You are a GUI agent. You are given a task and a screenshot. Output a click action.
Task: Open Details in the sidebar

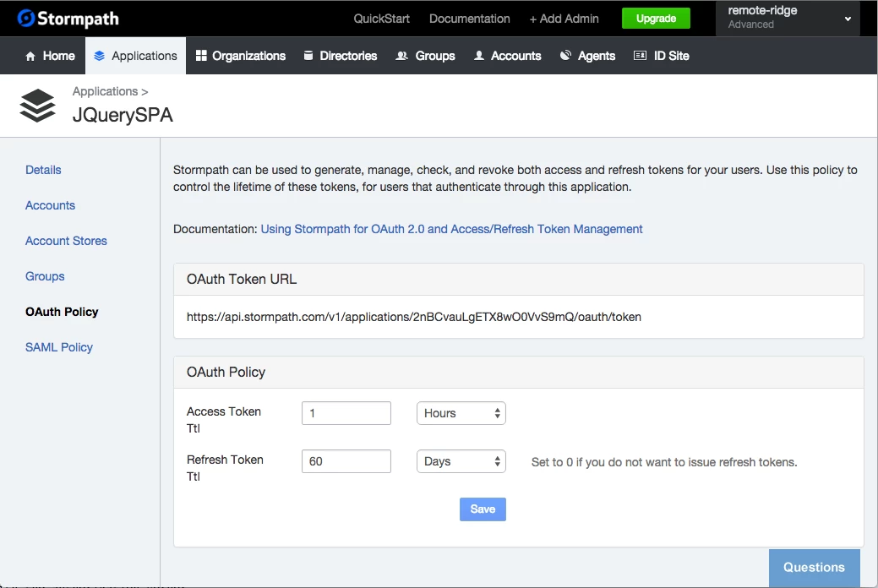[43, 170]
